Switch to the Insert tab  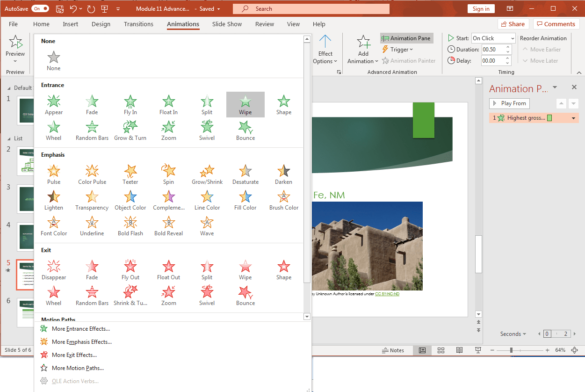tap(71, 24)
